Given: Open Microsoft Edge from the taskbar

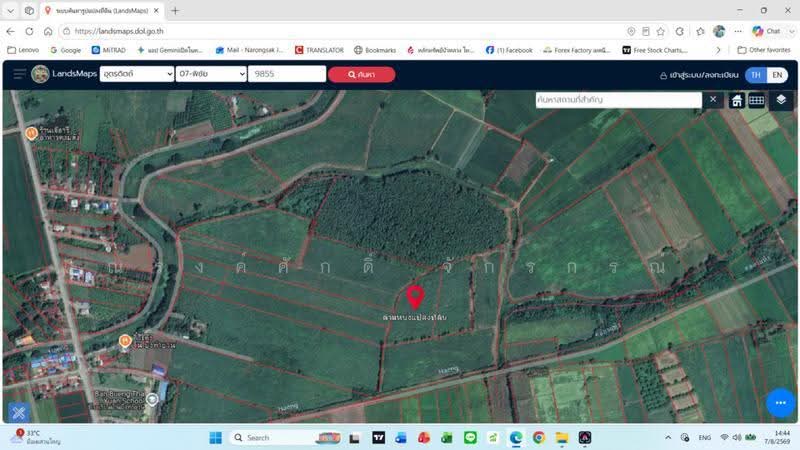Looking at the screenshot, I should 516,438.
